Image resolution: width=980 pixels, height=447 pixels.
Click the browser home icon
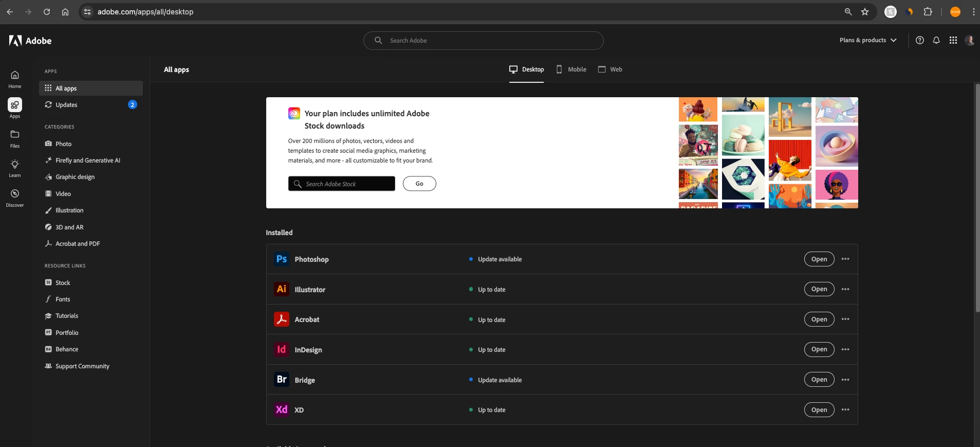pos(65,12)
